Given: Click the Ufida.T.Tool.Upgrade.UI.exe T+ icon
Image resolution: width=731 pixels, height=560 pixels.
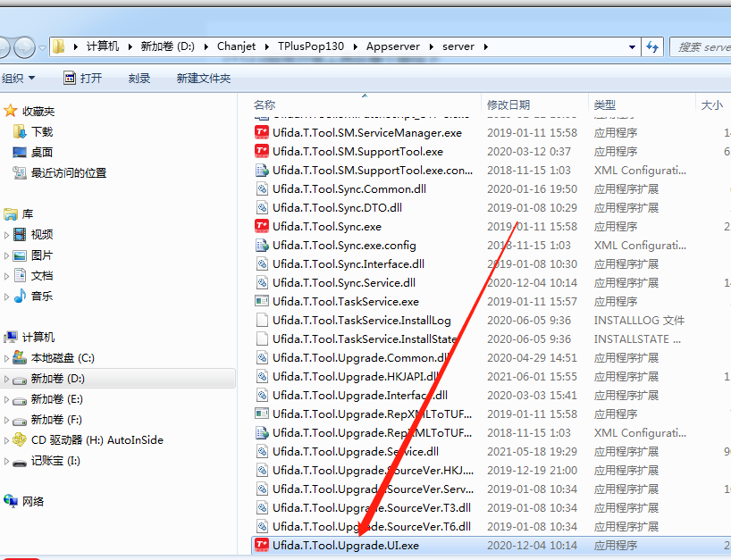Looking at the screenshot, I should click(x=262, y=545).
